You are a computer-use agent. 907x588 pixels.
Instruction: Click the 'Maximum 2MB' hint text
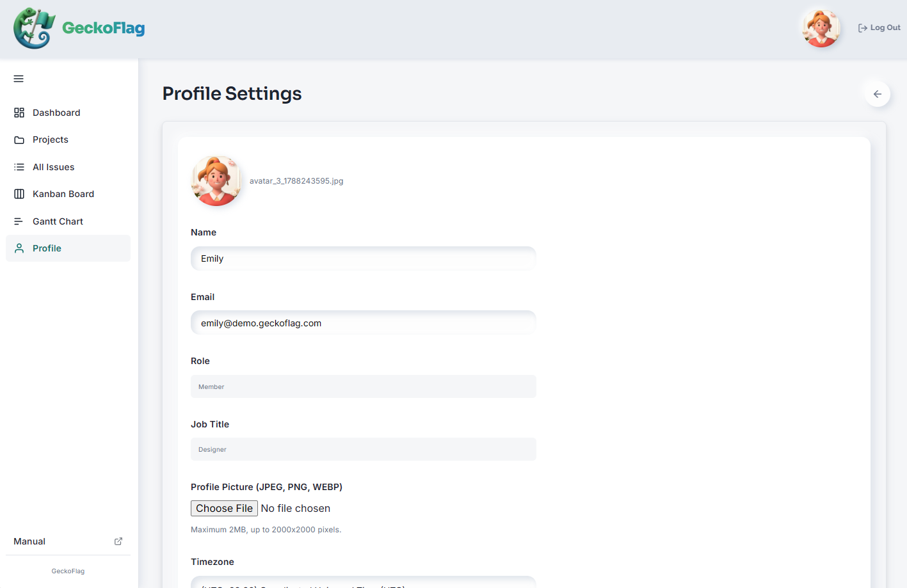[x=266, y=530]
